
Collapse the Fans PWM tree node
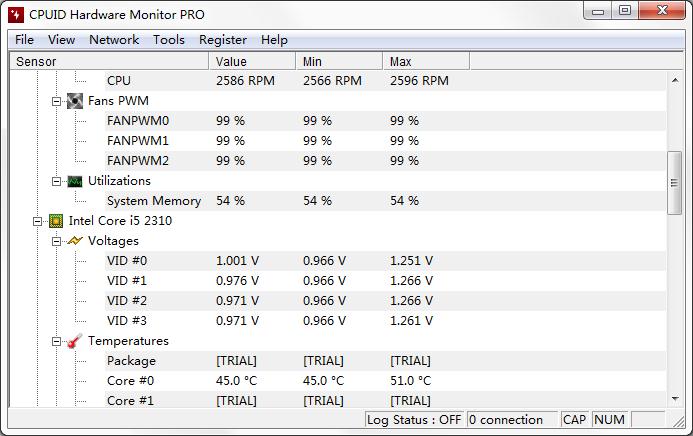tap(56, 101)
